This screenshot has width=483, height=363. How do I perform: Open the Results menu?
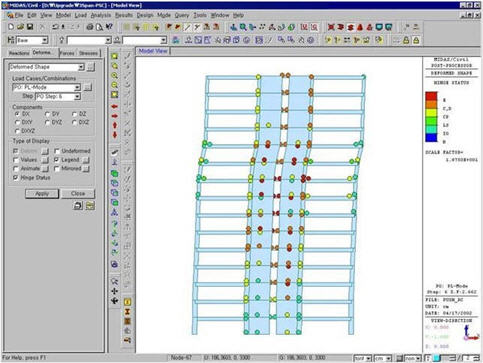pyautogui.click(x=124, y=15)
